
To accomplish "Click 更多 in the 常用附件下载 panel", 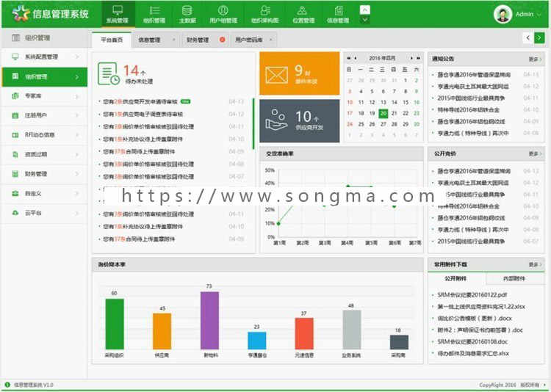I will pos(535,264).
